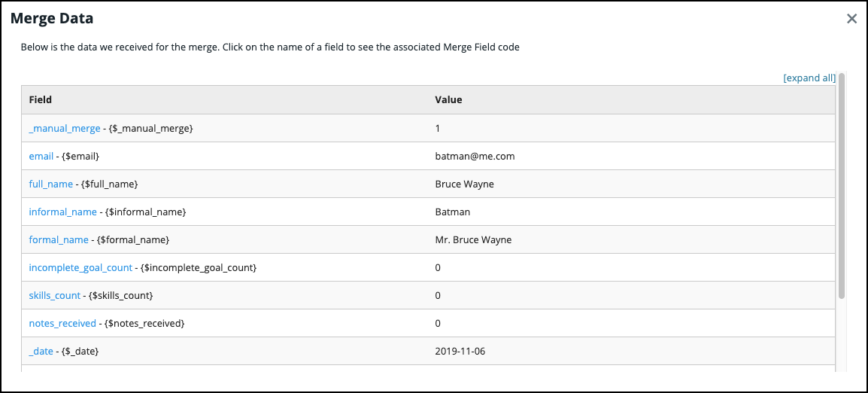Click the vertical scrollbar thumb

click(x=842, y=184)
